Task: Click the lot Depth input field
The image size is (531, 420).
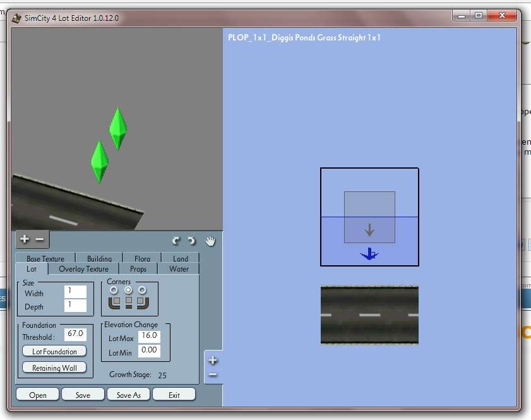Action: click(75, 305)
